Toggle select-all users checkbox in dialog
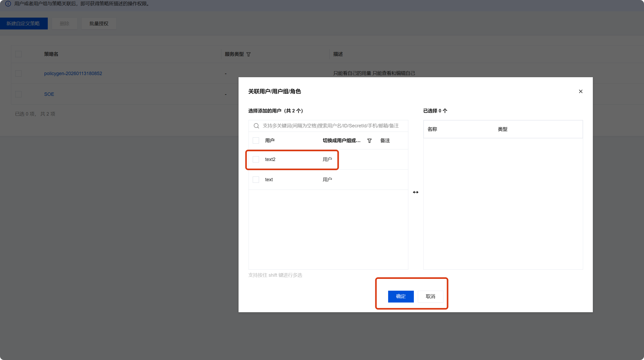 [256, 140]
